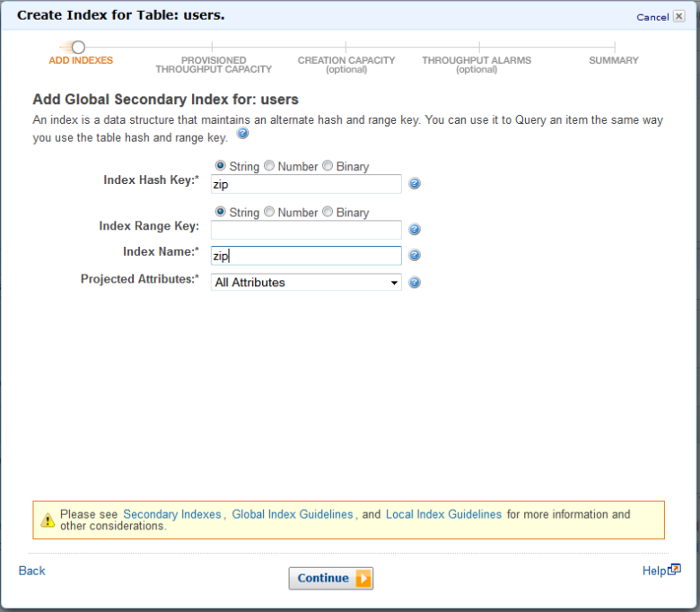Click the yellow warning triangle icon
This screenshot has width=700, height=612.
tap(48, 520)
